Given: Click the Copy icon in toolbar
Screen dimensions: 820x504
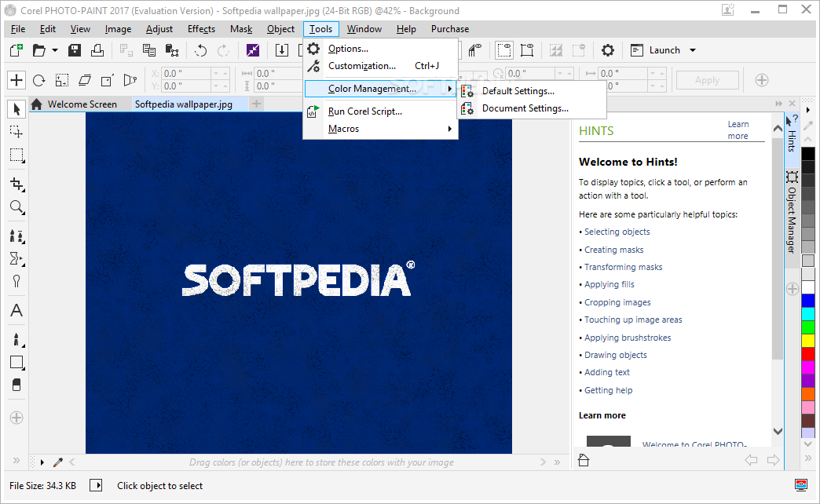Looking at the screenshot, I should 149,50.
